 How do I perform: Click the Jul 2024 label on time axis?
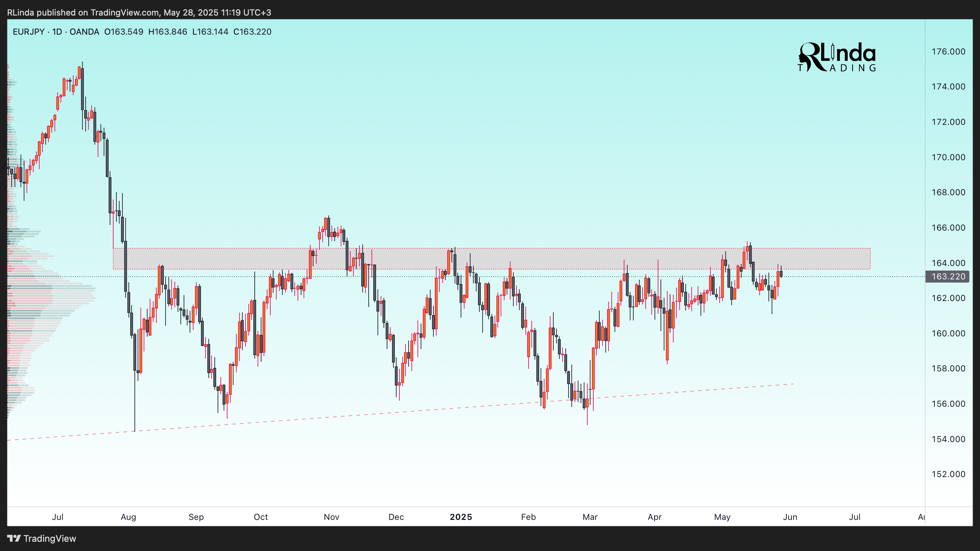pyautogui.click(x=57, y=517)
